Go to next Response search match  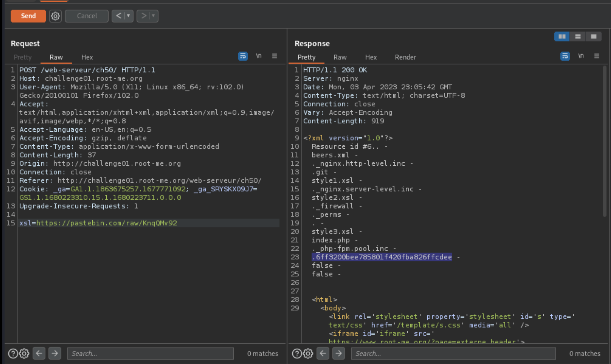click(338, 354)
